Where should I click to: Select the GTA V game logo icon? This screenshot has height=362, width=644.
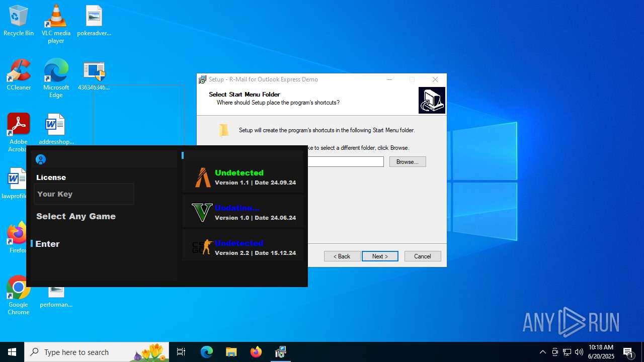tap(202, 212)
